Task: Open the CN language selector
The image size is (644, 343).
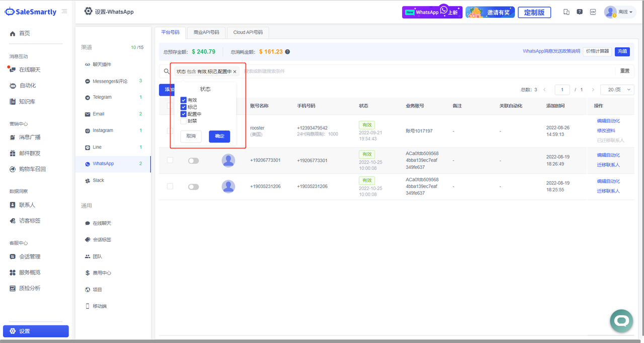Action: [x=593, y=12]
